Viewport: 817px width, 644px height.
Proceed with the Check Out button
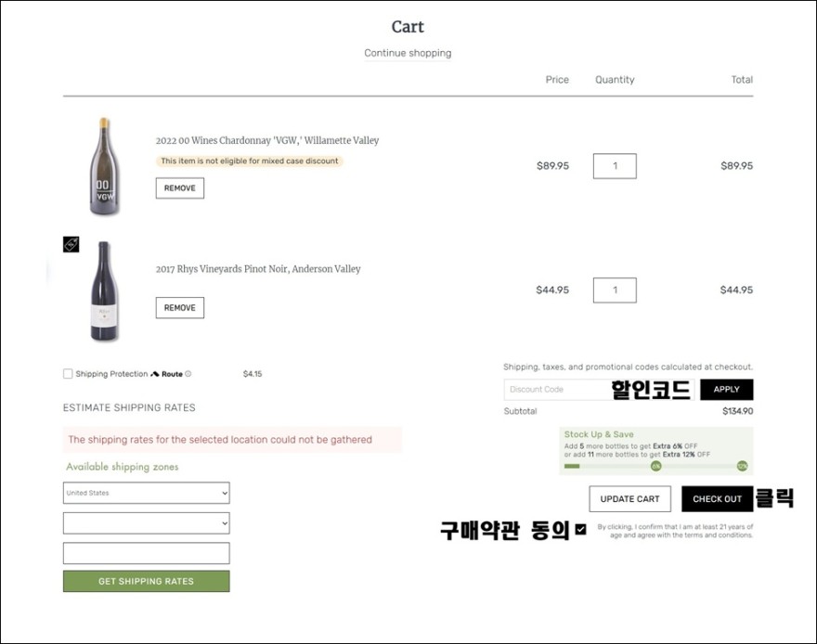(x=717, y=498)
